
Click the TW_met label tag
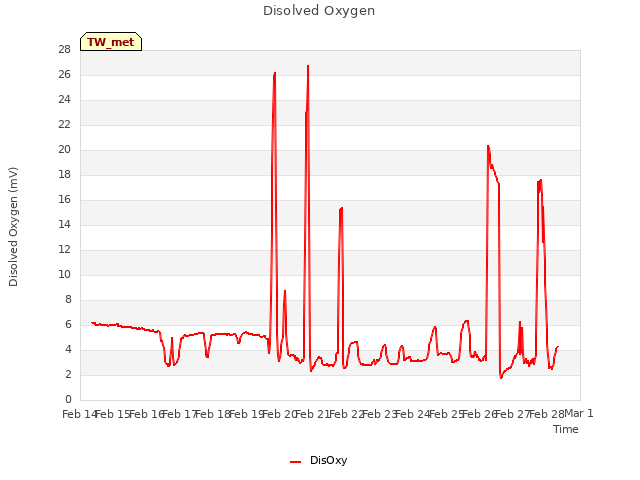point(111,42)
